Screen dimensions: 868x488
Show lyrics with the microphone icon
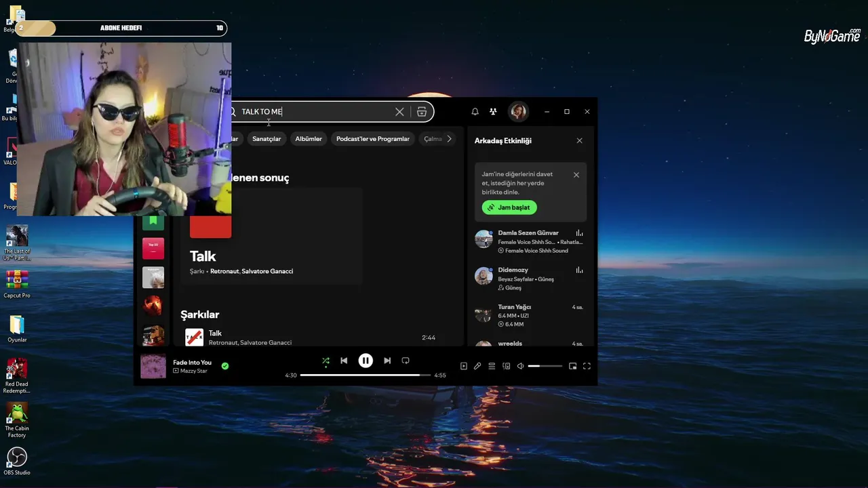click(477, 366)
